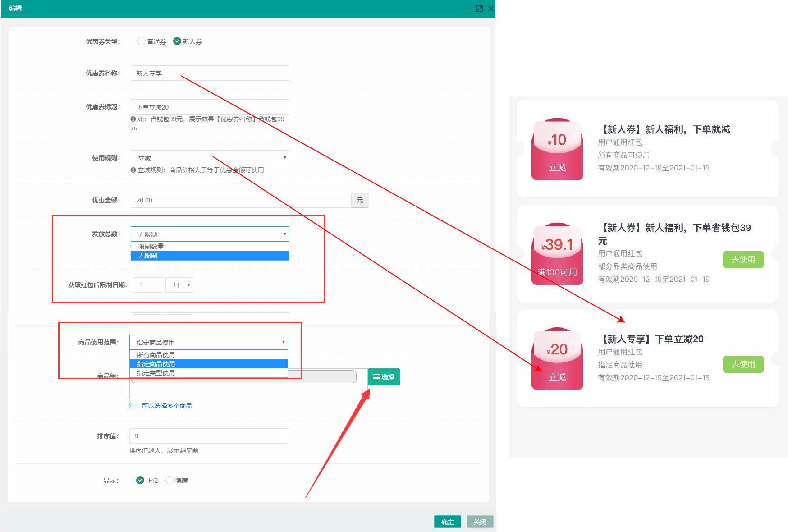Close the 编辑 dialog with X icon

pyautogui.click(x=491, y=9)
